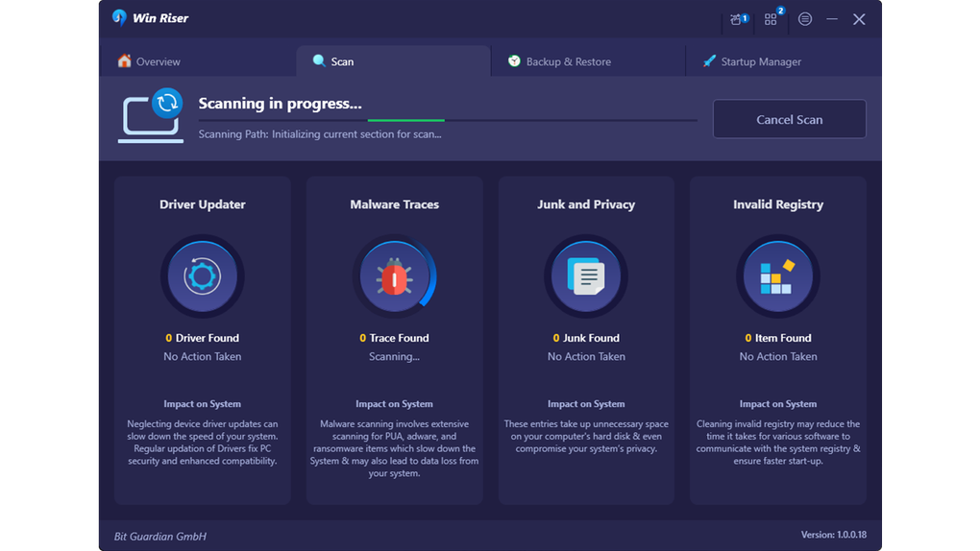Image resolution: width=980 pixels, height=551 pixels.
Task: Click the Win Riser logo icon
Action: coord(119,18)
